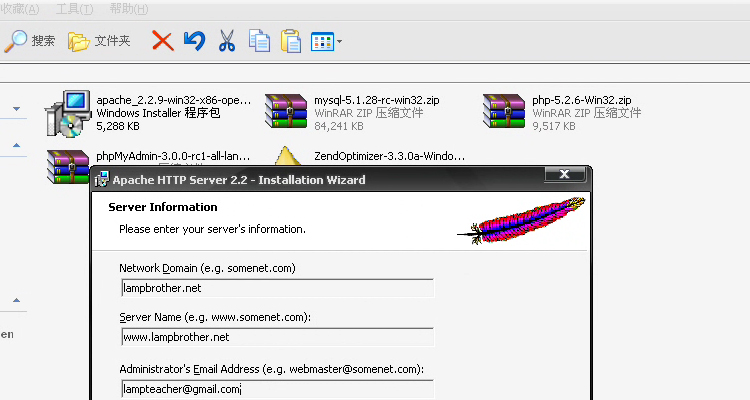Viewport: 750px width, 400px height.
Task: Close the Apache Installation Wizard dialog
Action: coord(565,174)
